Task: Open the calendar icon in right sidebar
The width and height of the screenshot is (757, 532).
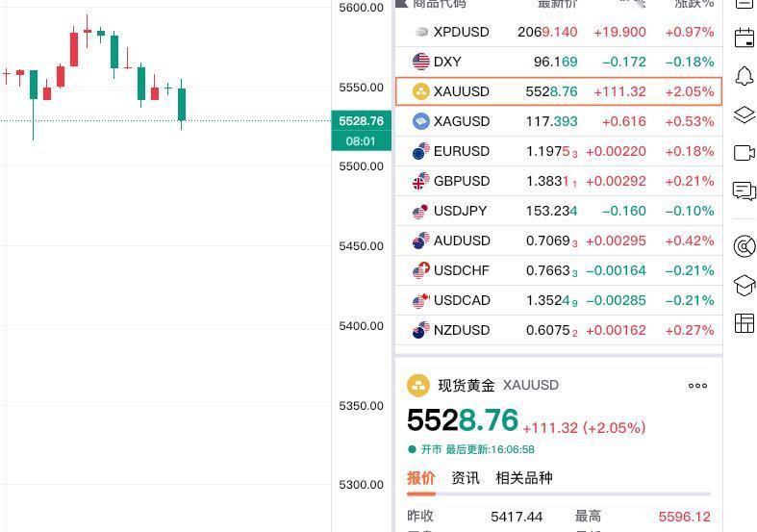Action: [x=744, y=38]
